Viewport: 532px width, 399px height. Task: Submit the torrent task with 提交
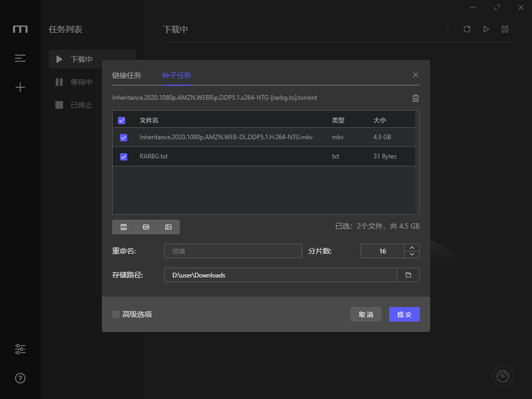404,314
